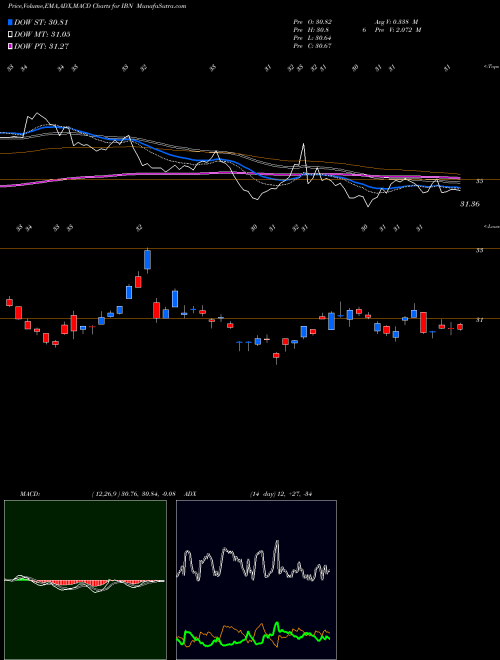500x660 pixels.
Task: Click the 31.36 price label
Action: point(470,204)
